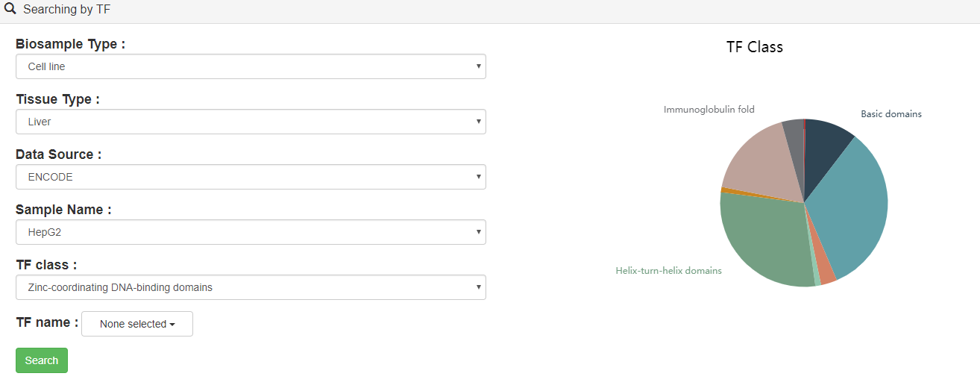Open the Sample Name HepG2 dropdown
The width and height of the screenshot is (980, 388).
pyautogui.click(x=251, y=232)
